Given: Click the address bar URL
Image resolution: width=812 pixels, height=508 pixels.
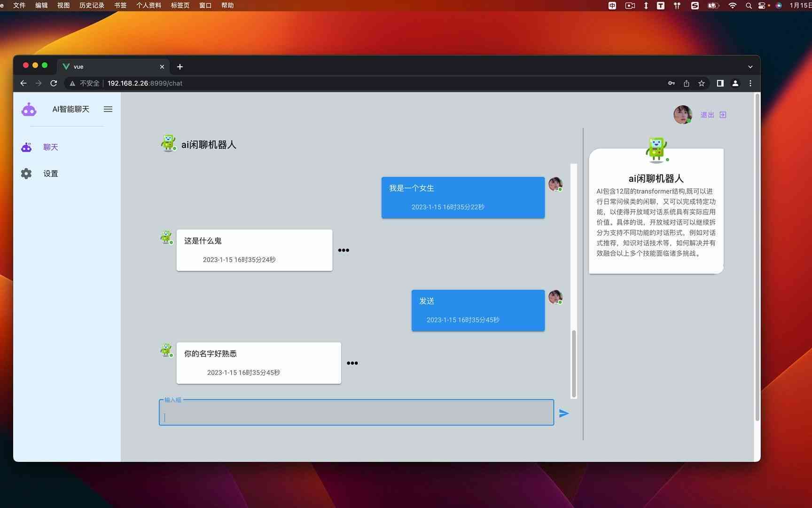Looking at the screenshot, I should (145, 83).
